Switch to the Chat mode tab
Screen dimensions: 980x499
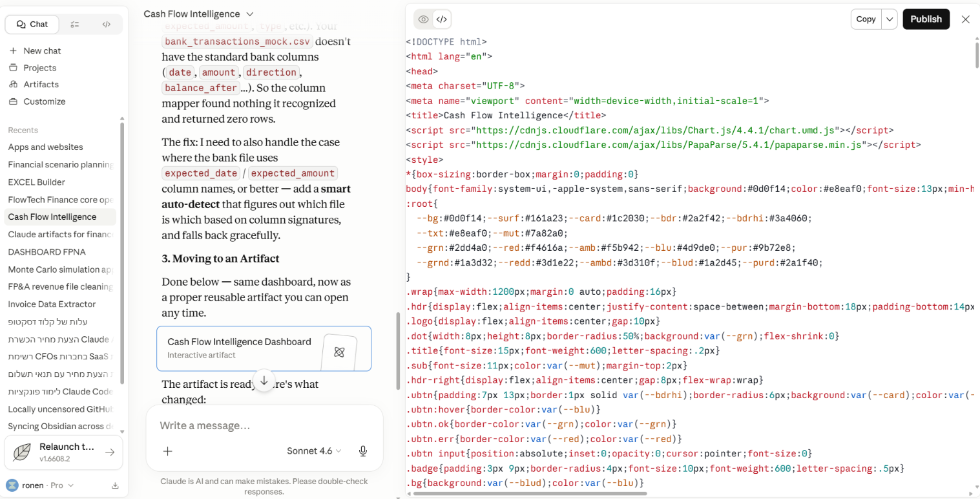tap(32, 24)
